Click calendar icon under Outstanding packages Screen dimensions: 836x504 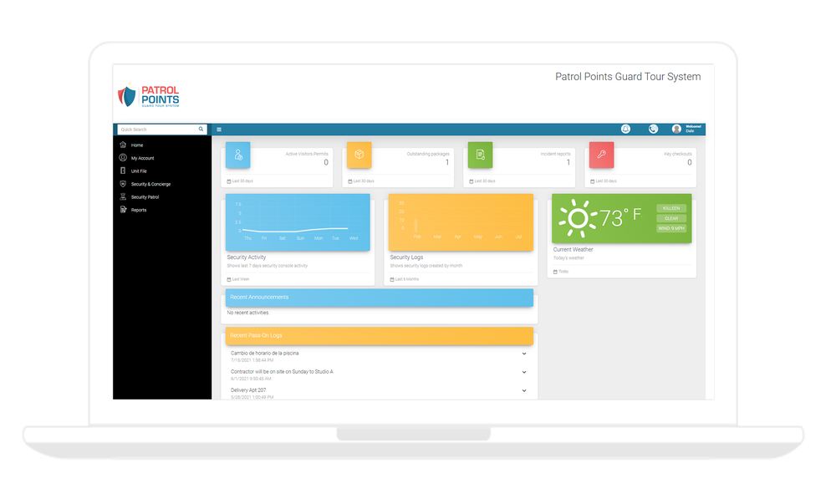350,181
